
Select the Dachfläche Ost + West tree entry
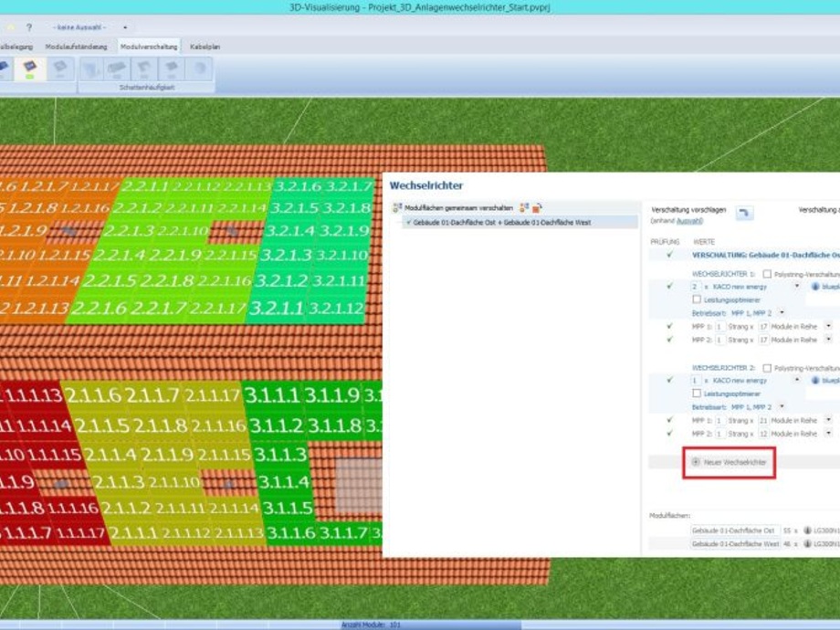point(501,222)
